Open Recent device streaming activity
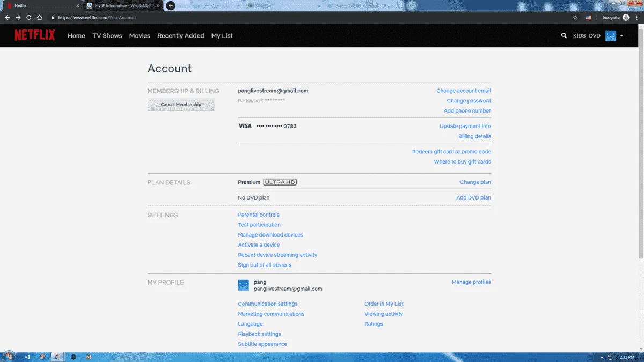Image resolution: width=644 pixels, height=362 pixels. tap(277, 255)
